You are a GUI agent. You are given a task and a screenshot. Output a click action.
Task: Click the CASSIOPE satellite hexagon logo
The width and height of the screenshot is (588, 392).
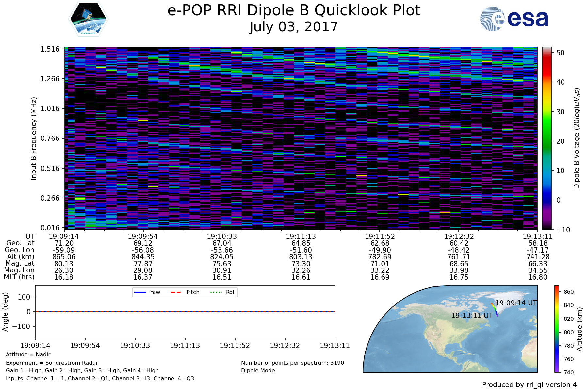(x=89, y=19)
